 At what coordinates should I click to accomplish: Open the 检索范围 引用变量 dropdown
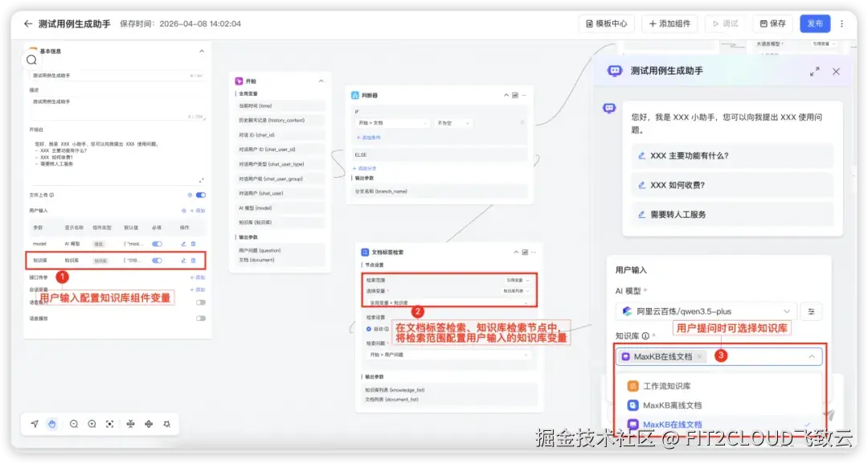[518, 280]
